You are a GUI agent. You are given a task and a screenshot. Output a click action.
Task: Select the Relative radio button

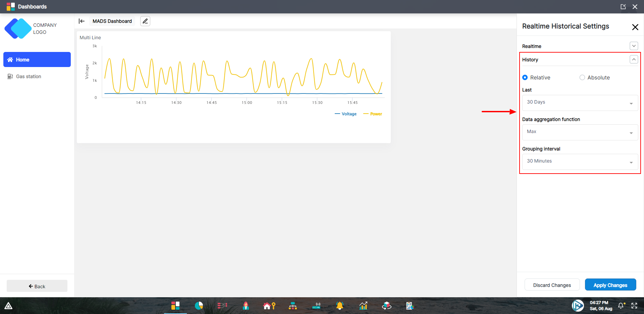525,77
